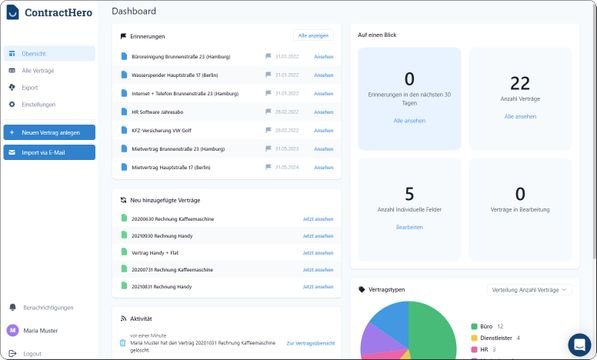Screen dimensions: 597x360
Task: Click the Import via E-Mail button
Action: (49, 152)
